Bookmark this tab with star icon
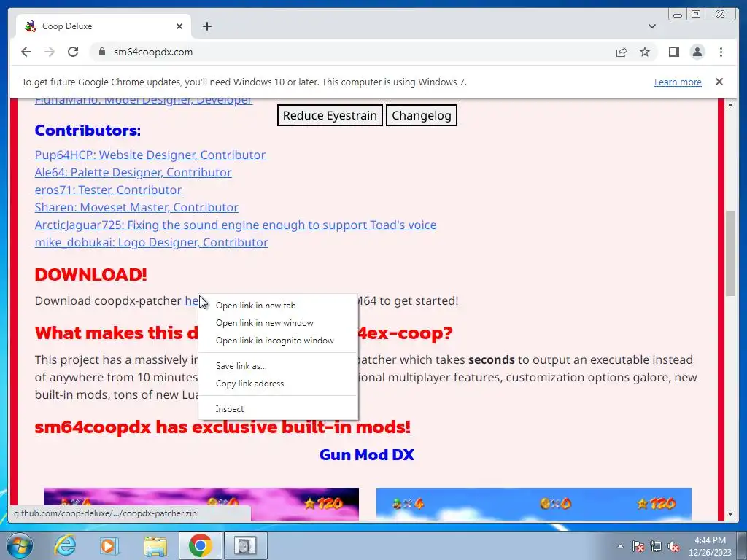 click(x=645, y=52)
